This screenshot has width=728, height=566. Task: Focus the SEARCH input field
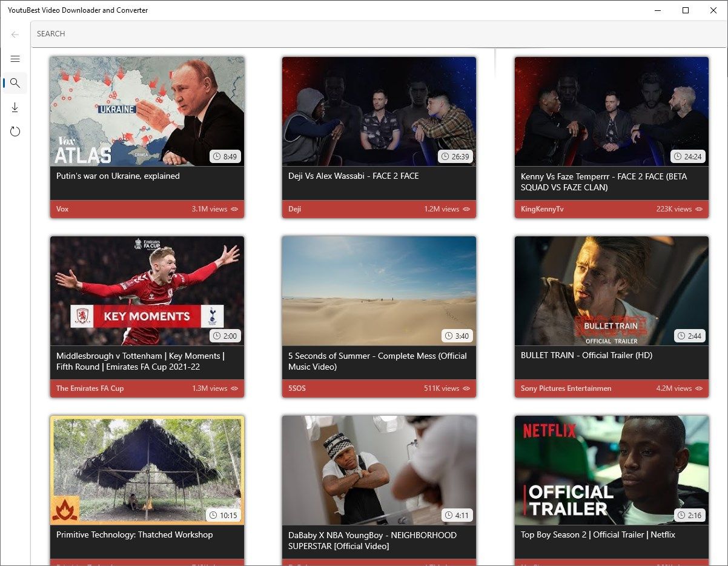click(x=379, y=34)
